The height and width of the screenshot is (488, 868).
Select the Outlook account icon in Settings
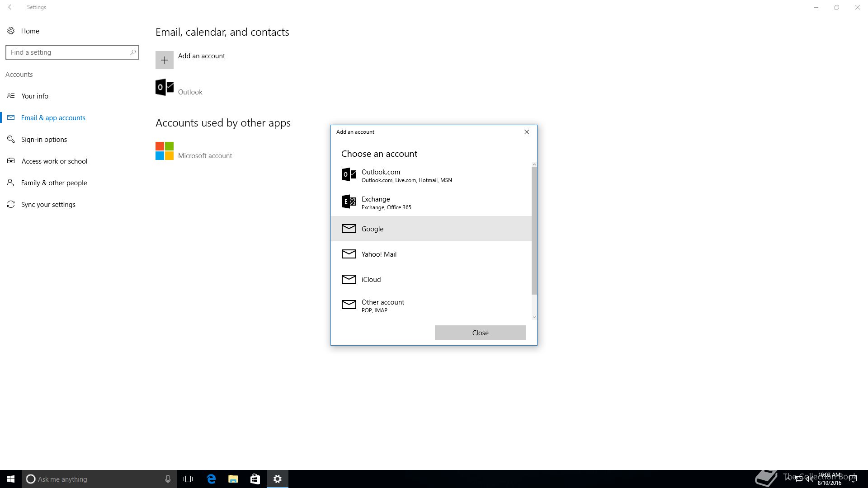tap(165, 87)
